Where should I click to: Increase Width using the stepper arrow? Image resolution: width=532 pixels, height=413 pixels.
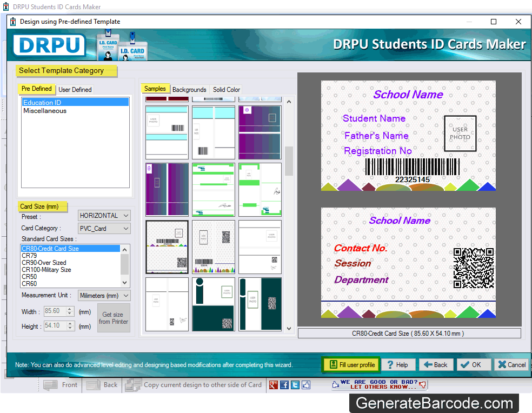coord(69,309)
